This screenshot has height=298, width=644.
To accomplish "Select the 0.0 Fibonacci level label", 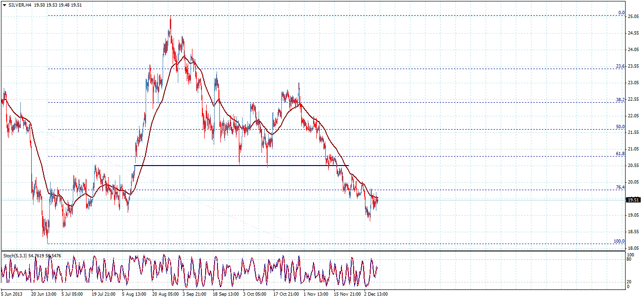I will 621,13.
